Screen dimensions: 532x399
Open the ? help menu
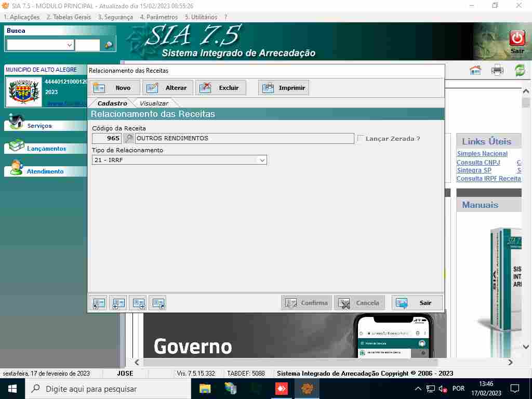(x=225, y=17)
